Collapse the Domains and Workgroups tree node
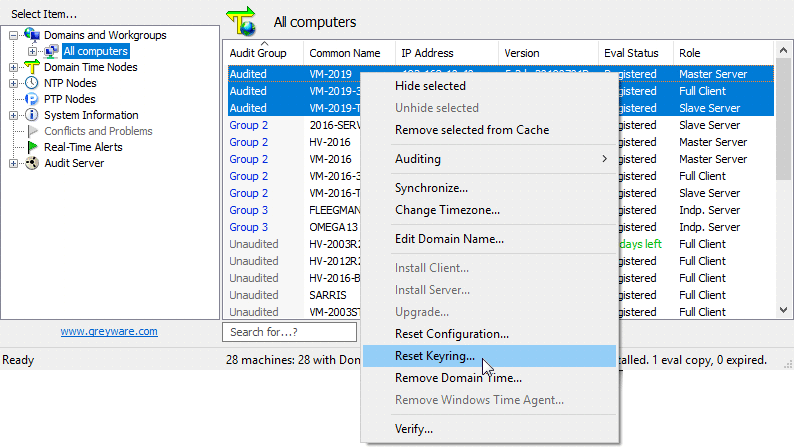Image resolution: width=794 pixels, height=447 pixels. (x=14, y=35)
